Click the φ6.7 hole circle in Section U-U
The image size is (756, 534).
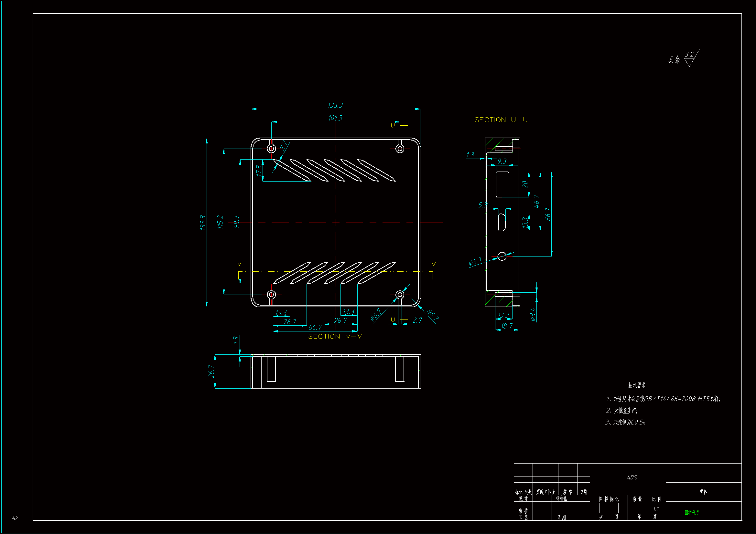pos(502,256)
